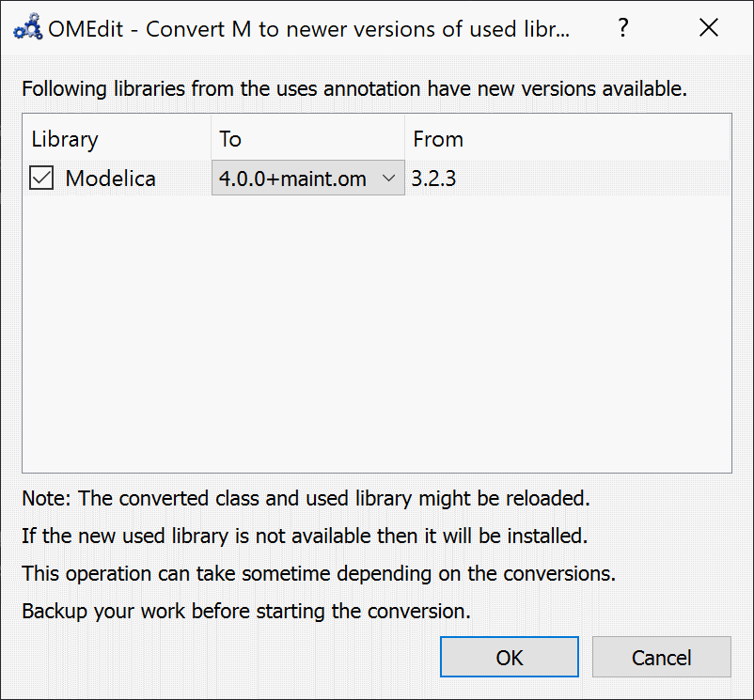The width and height of the screenshot is (754, 700).
Task: Click the From column header
Action: click(x=438, y=139)
